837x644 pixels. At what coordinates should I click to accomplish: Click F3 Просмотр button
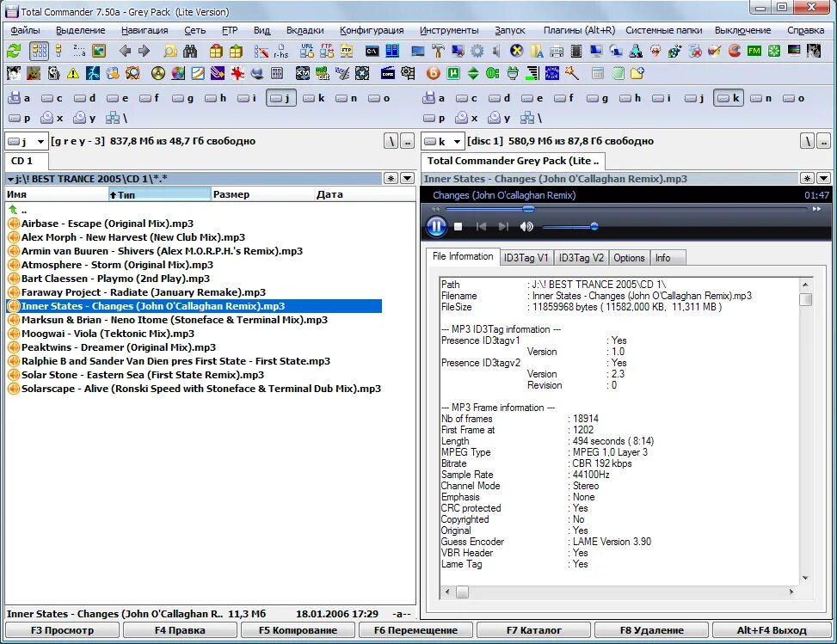pos(62,630)
